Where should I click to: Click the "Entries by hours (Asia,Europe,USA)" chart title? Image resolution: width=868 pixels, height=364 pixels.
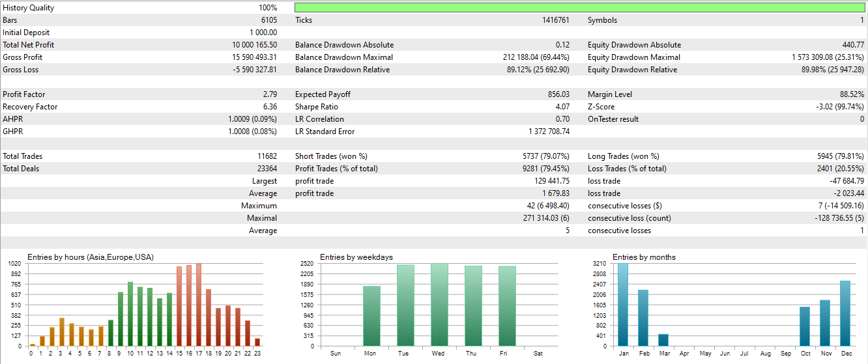coord(91,257)
